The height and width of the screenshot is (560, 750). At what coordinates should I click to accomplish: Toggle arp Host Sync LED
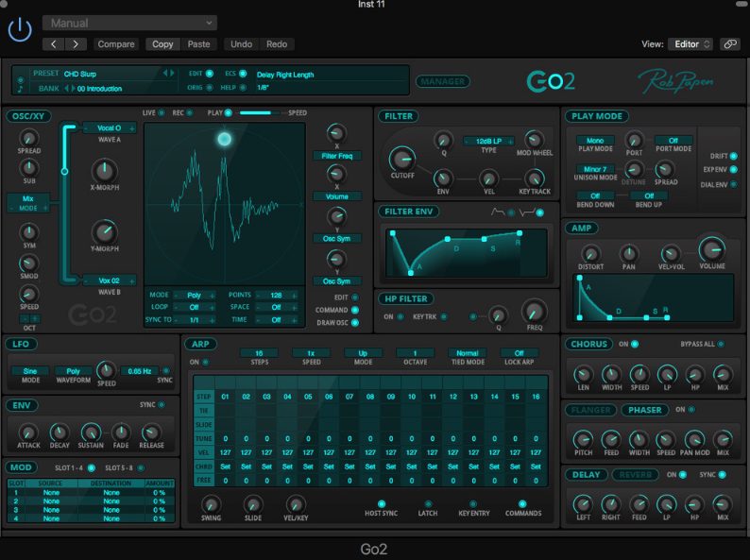coord(382,503)
